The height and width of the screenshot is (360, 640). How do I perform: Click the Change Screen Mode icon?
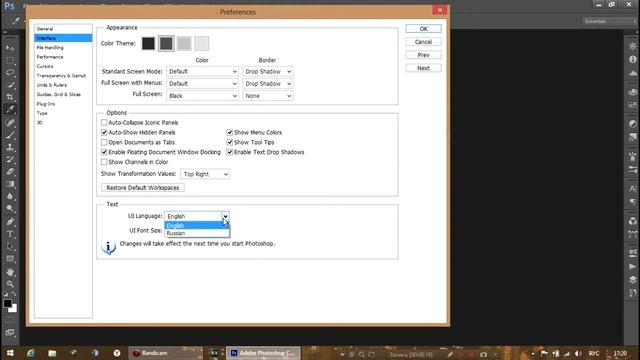pos(10,332)
